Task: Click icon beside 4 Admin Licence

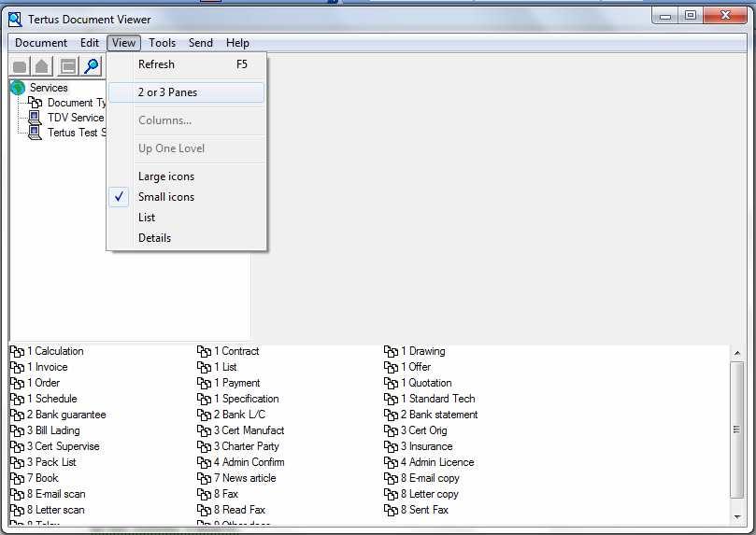Action: tap(391, 463)
